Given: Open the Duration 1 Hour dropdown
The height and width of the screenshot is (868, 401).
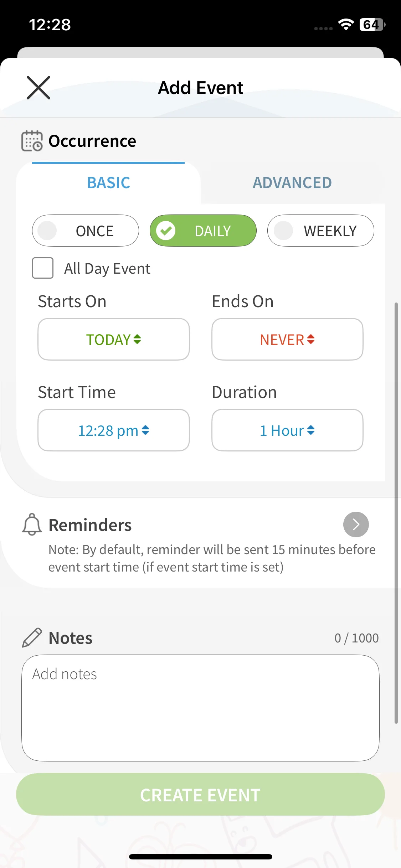Looking at the screenshot, I should [287, 430].
